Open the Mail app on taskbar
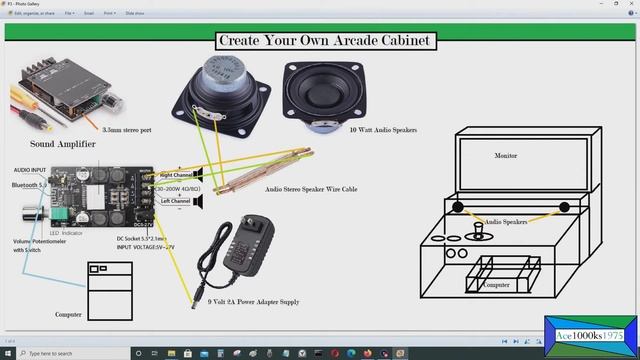This screenshot has height=360, width=640. tap(204, 353)
